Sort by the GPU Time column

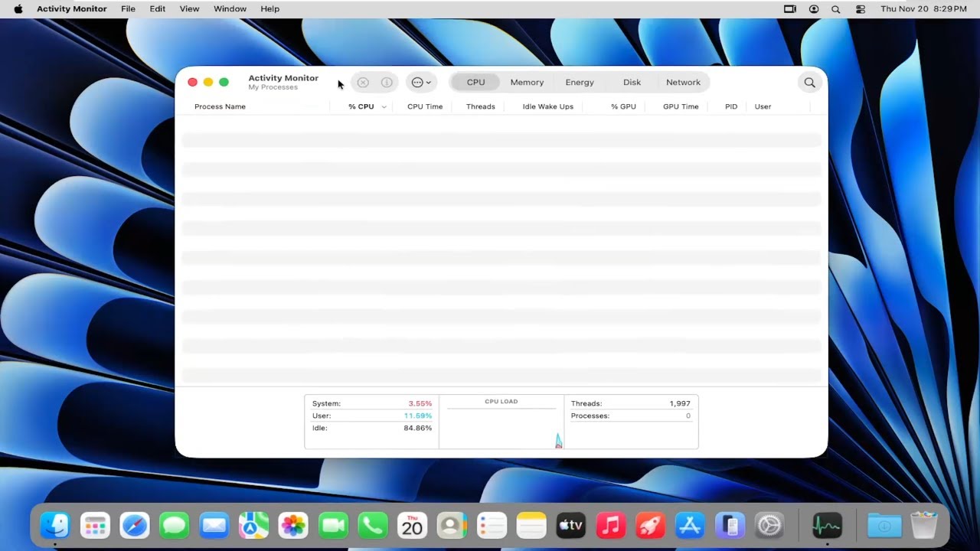(x=681, y=106)
